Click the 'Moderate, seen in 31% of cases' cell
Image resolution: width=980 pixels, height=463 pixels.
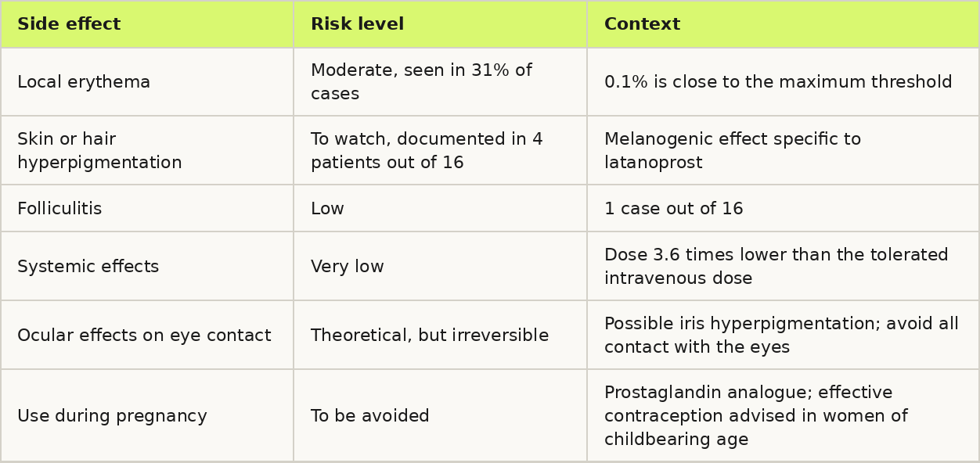(x=440, y=82)
